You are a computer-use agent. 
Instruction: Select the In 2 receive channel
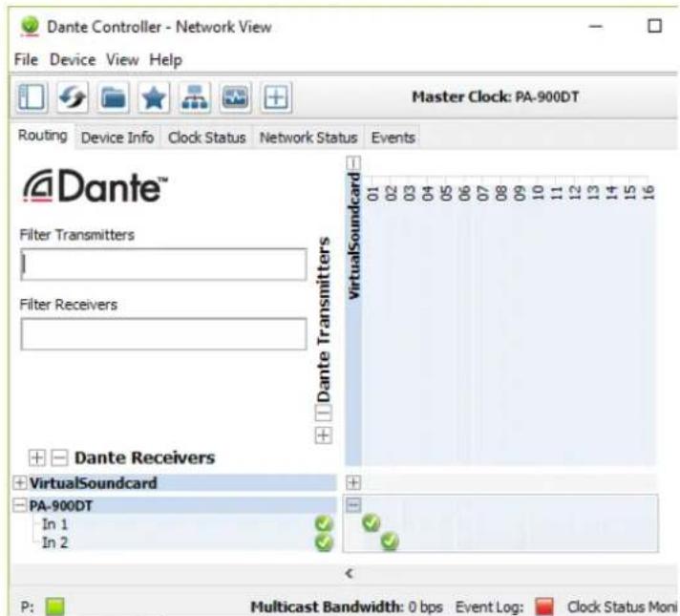coord(54,542)
